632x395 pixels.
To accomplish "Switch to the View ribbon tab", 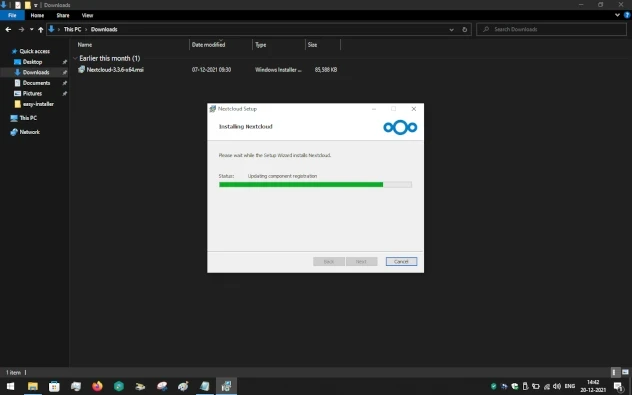I will [87, 15].
